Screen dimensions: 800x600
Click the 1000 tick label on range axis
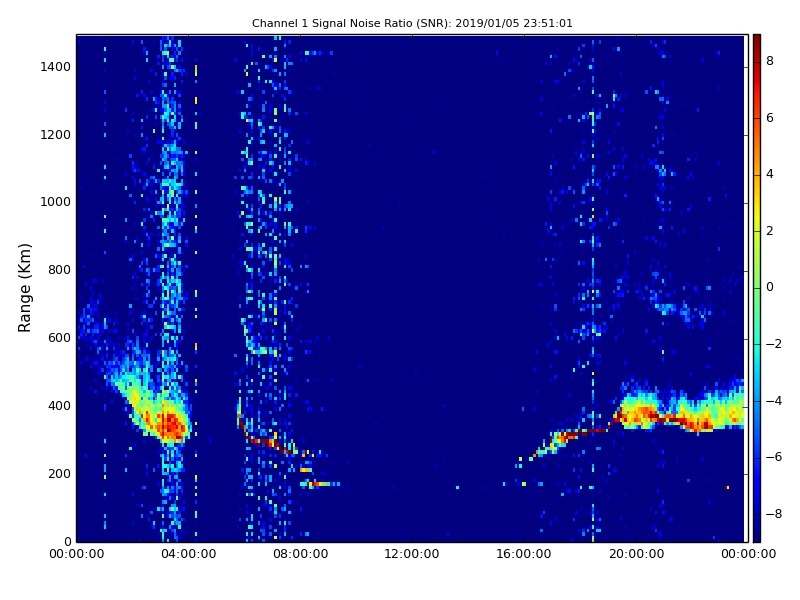[56, 202]
